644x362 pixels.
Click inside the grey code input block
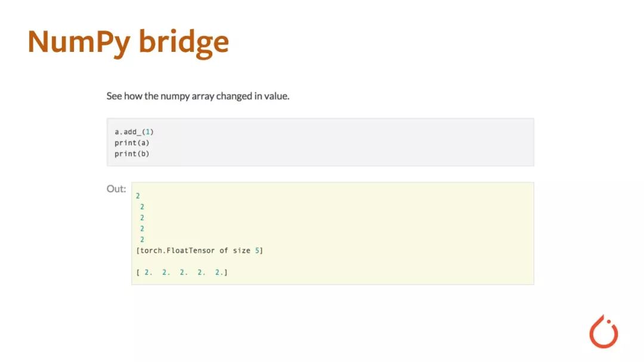(320, 142)
